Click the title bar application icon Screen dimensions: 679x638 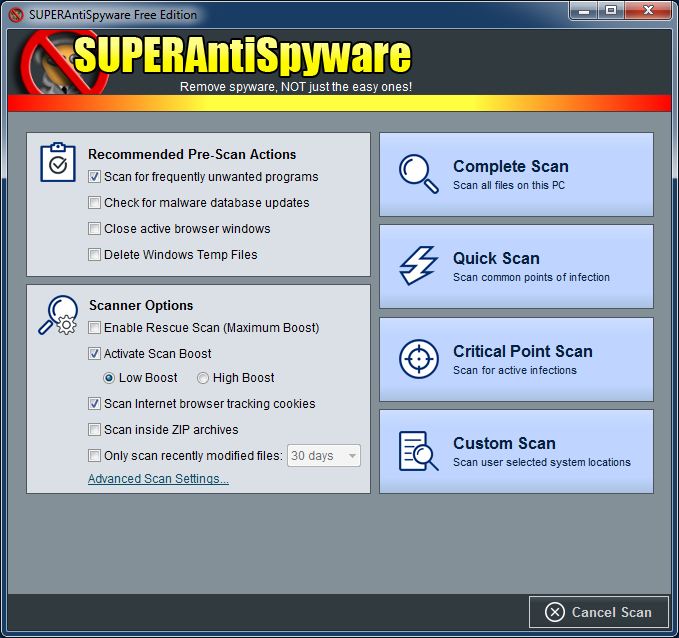tap(16, 15)
